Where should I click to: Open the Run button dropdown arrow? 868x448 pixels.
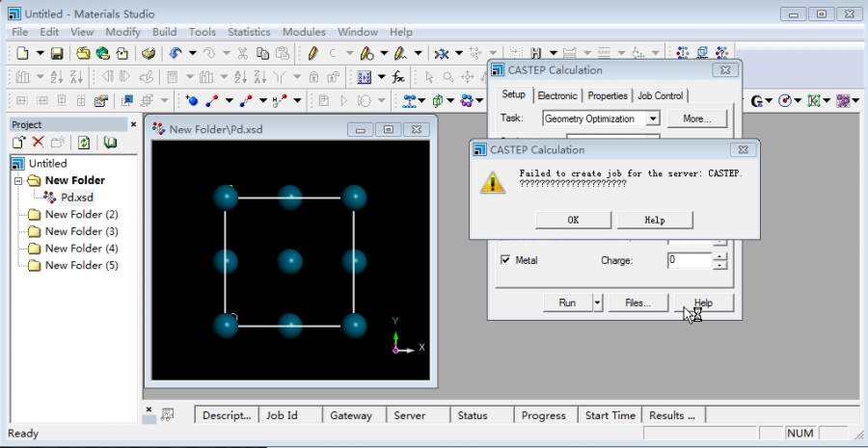(x=597, y=303)
